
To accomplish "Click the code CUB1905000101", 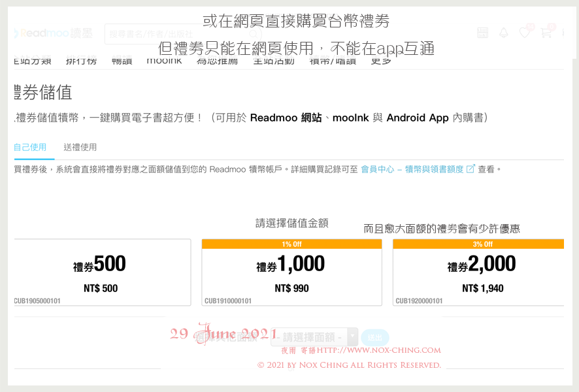I will (x=37, y=301).
